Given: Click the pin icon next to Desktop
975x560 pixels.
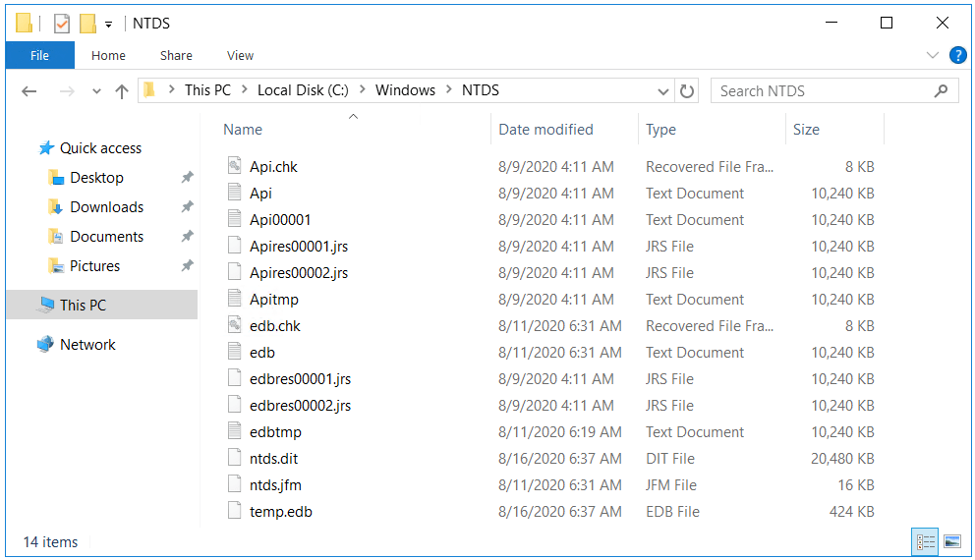Looking at the screenshot, I should [187, 177].
